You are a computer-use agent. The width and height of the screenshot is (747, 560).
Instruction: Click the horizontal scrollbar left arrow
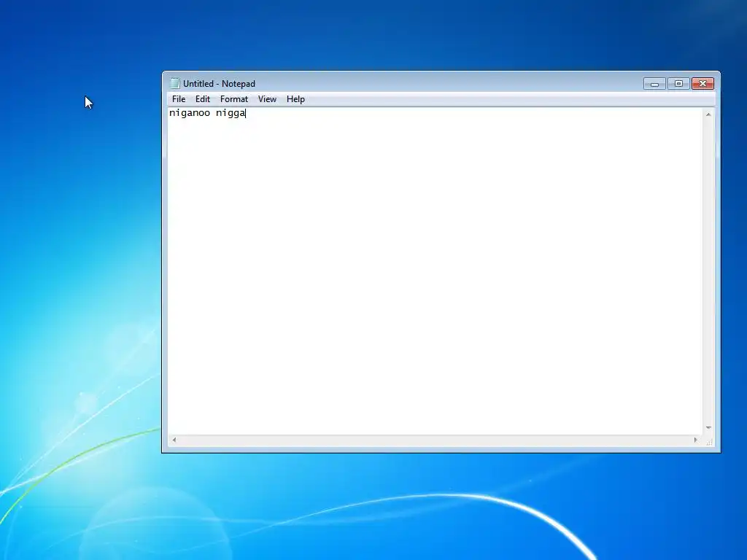[174, 440]
